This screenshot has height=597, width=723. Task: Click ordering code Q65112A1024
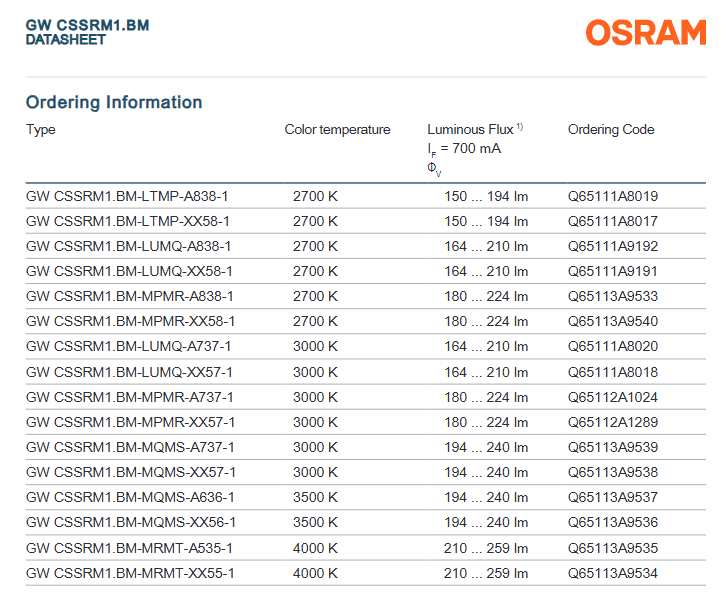(613, 397)
